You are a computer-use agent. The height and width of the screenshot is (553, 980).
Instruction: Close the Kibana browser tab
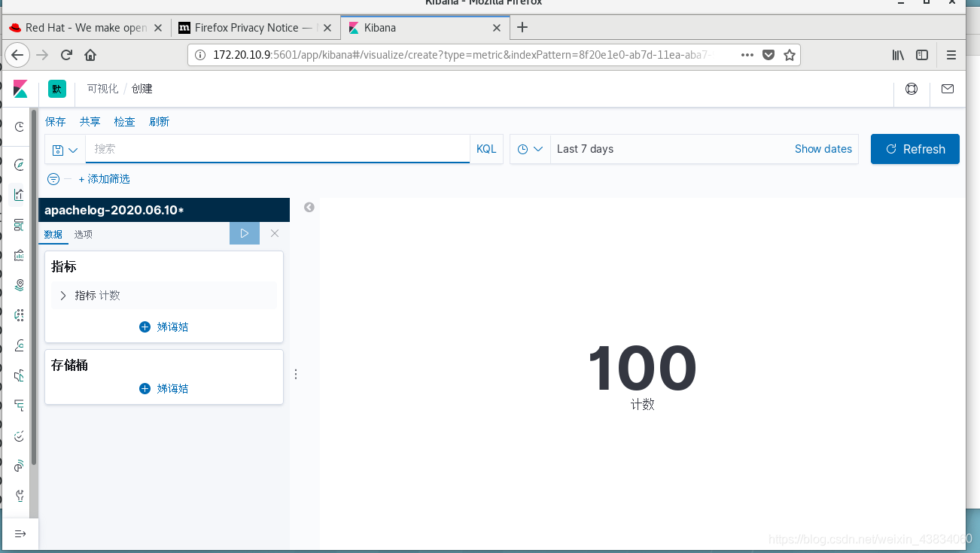pyautogui.click(x=497, y=28)
